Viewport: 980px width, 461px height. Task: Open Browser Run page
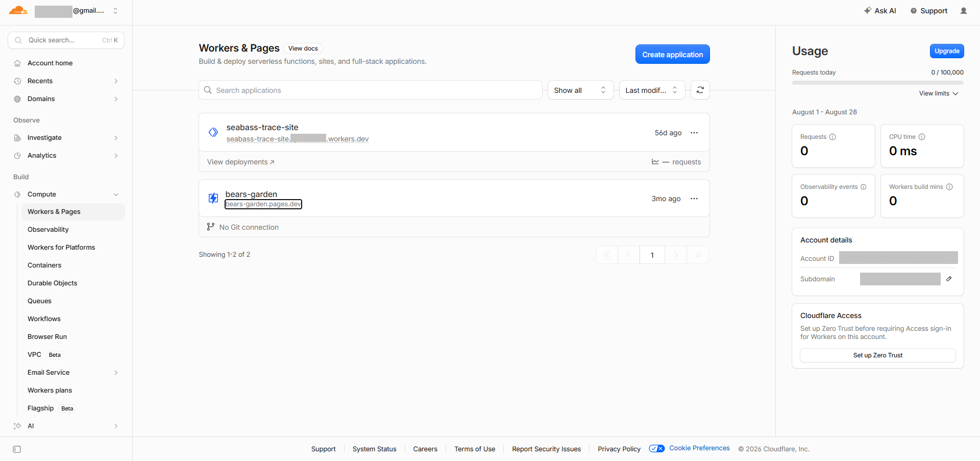(x=47, y=337)
